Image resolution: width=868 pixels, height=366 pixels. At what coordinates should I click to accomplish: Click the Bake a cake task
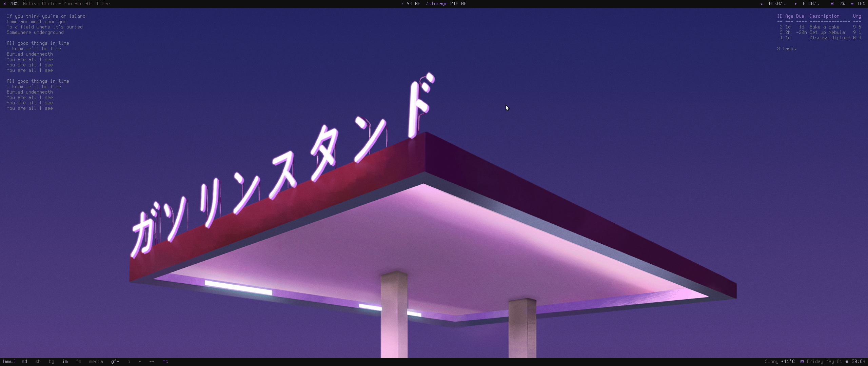[824, 27]
